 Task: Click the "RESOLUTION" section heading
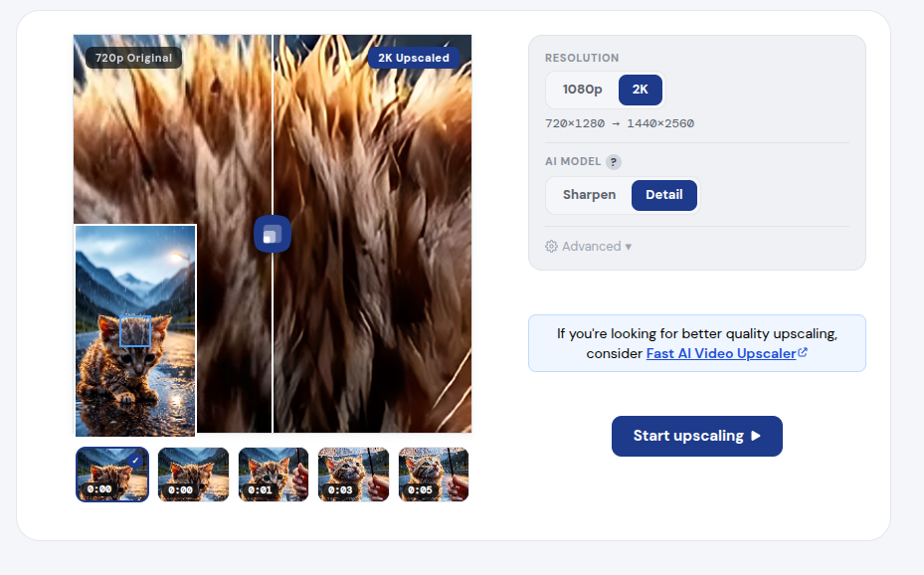point(582,58)
